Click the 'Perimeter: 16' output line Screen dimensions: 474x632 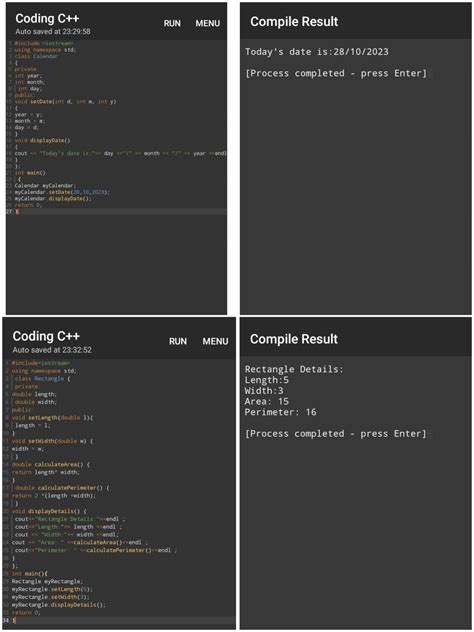click(281, 412)
